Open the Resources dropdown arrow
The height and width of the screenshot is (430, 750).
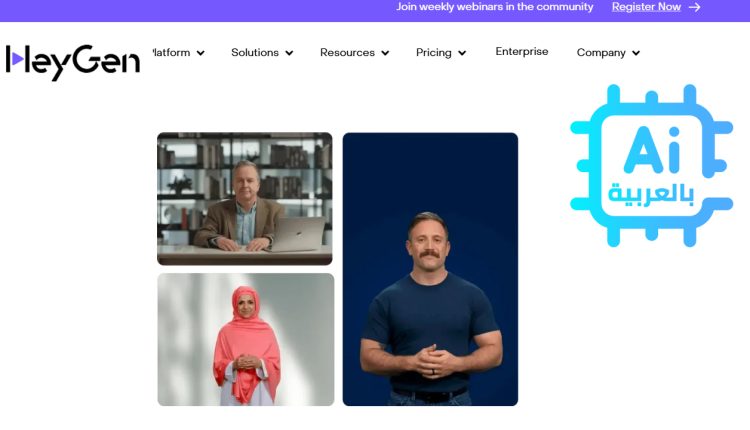click(x=384, y=53)
